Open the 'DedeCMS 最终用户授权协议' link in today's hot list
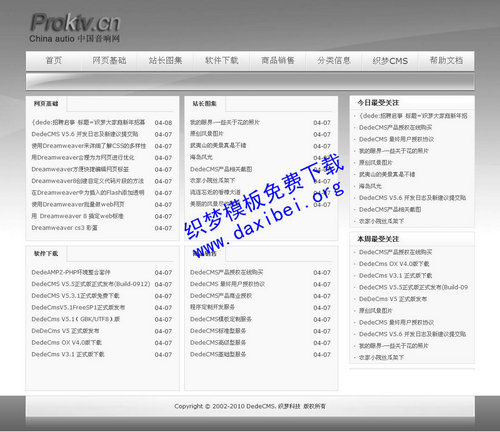Screen dimensions: 500x432 (396, 139)
